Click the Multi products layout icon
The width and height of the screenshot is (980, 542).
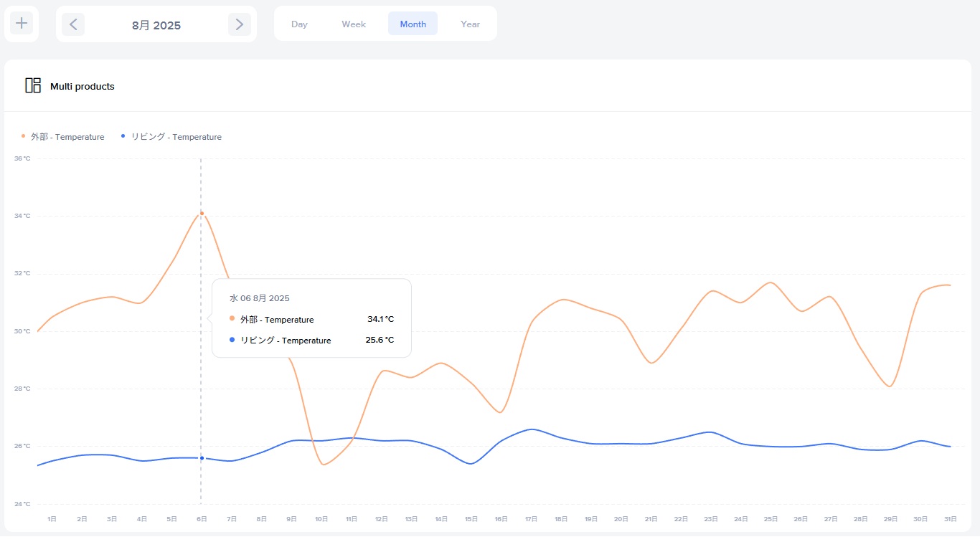33,86
